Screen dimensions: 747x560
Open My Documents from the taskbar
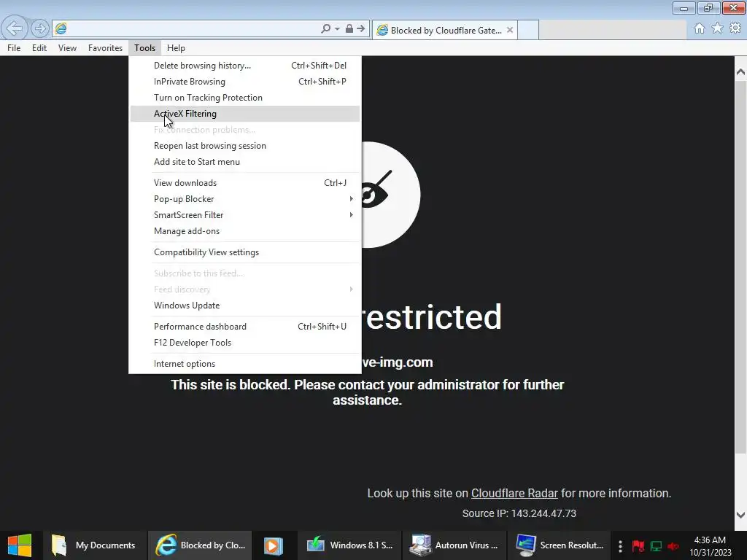pos(93,545)
